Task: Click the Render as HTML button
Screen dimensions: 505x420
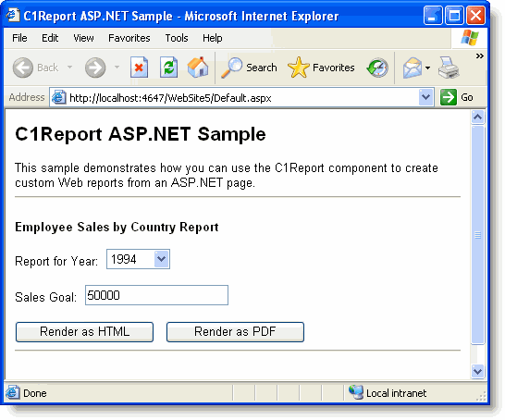Action: click(x=84, y=332)
